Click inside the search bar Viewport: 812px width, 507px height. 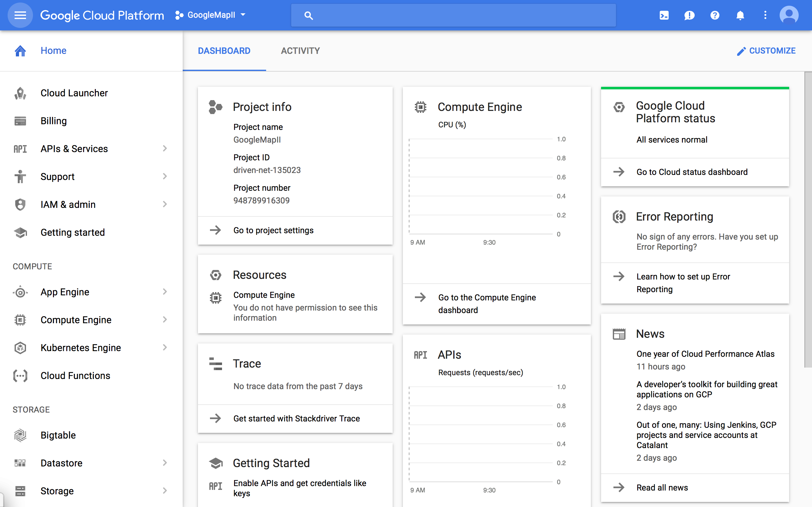453,15
